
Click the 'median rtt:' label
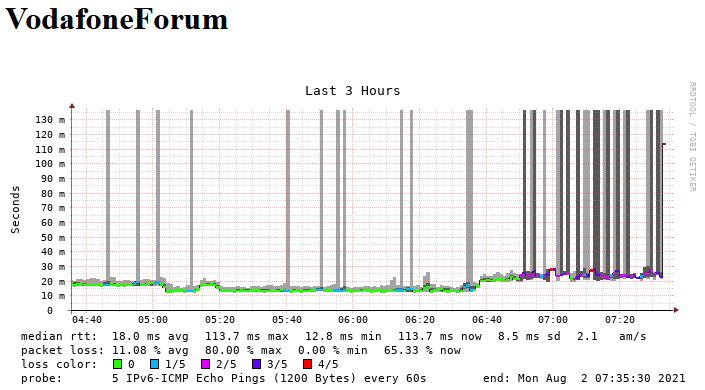tap(59, 336)
